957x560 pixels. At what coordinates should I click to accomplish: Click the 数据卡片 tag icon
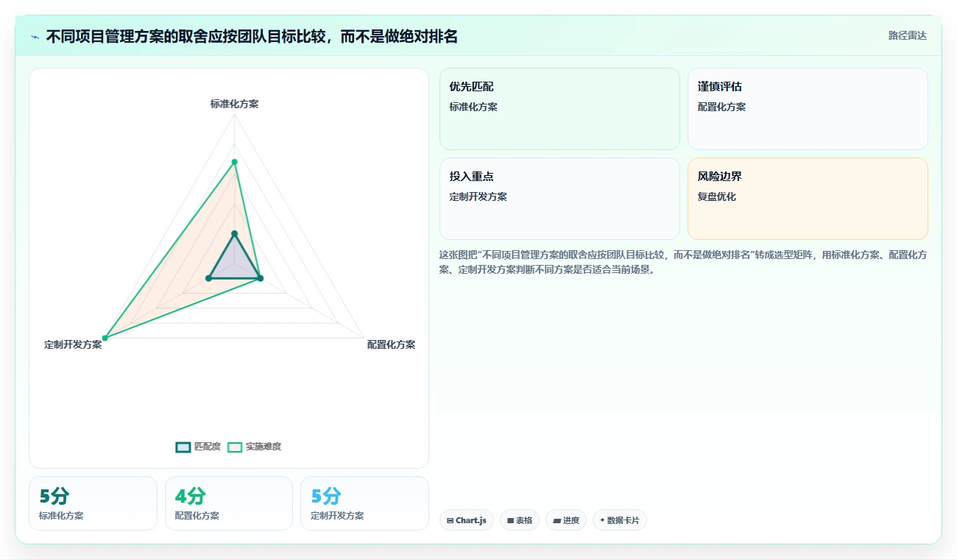click(602, 520)
